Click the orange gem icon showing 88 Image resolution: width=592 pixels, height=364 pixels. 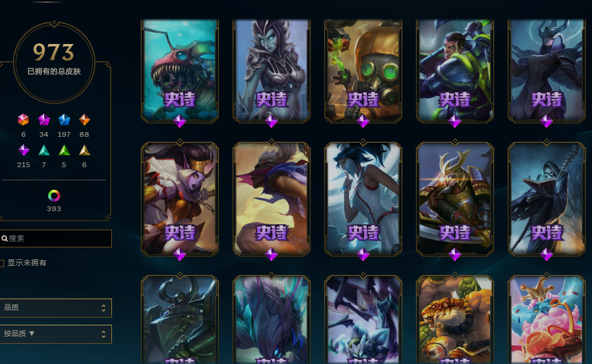pos(84,120)
